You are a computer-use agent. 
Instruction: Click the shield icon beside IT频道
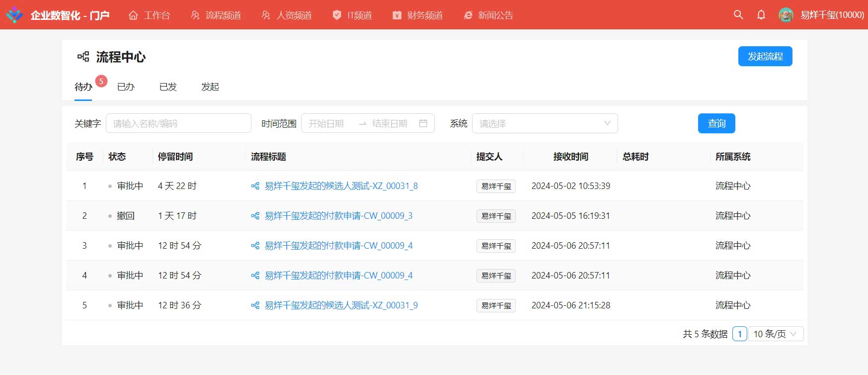tap(337, 15)
